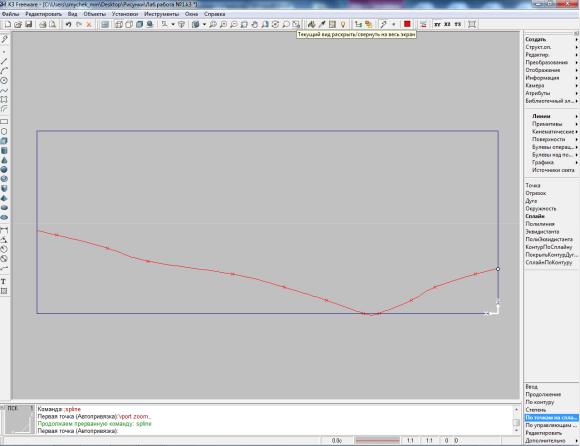Viewport: 580px width, 446px height.
Task: Select the sphere primitive tool on left
Action: click(x=4, y=169)
